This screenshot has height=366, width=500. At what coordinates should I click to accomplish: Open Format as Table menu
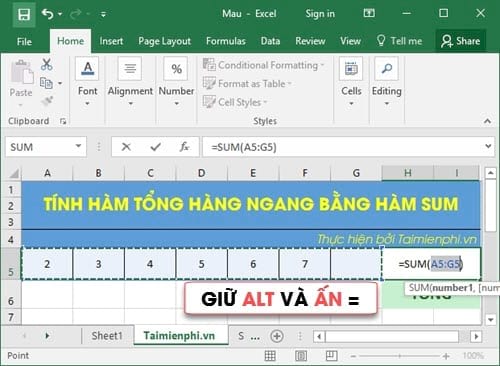point(247,83)
